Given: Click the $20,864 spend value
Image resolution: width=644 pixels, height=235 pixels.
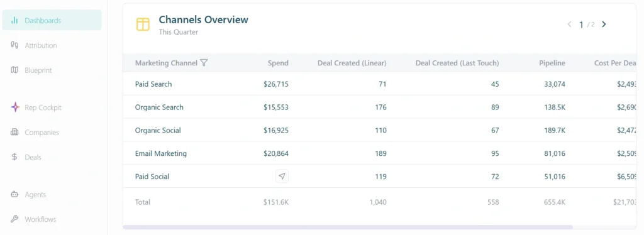Looking at the screenshot, I should click(276, 153).
